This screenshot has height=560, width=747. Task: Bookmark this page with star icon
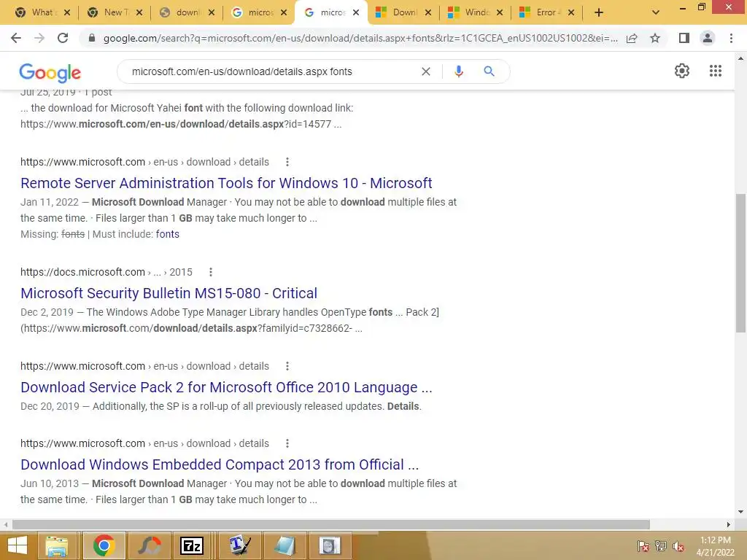pyautogui.click(x=655, y=38)
